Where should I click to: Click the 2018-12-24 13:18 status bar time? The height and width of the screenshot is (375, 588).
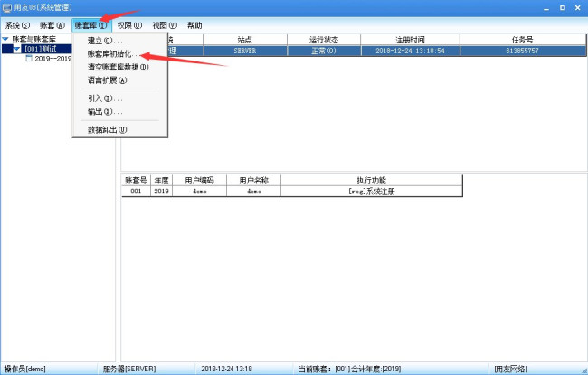pyautogui.click(x=226, y=369)
